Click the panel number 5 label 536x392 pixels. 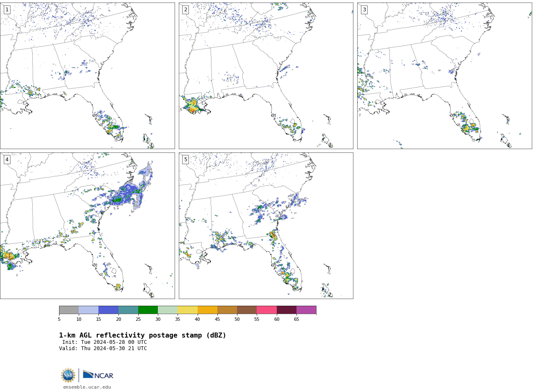coord(186,160)
